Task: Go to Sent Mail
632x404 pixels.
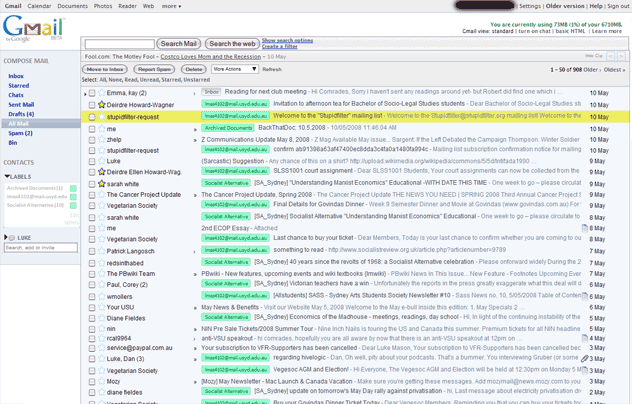Action: click(21, 104)
